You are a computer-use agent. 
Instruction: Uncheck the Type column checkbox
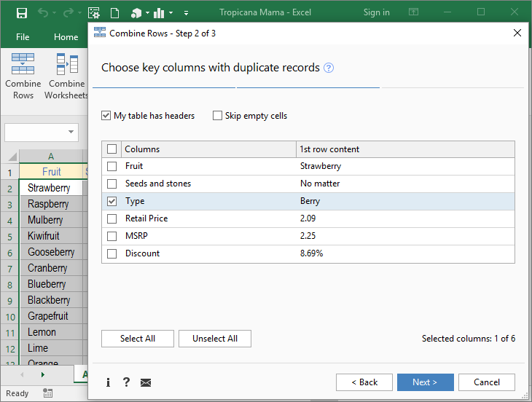tap(112, 201)
